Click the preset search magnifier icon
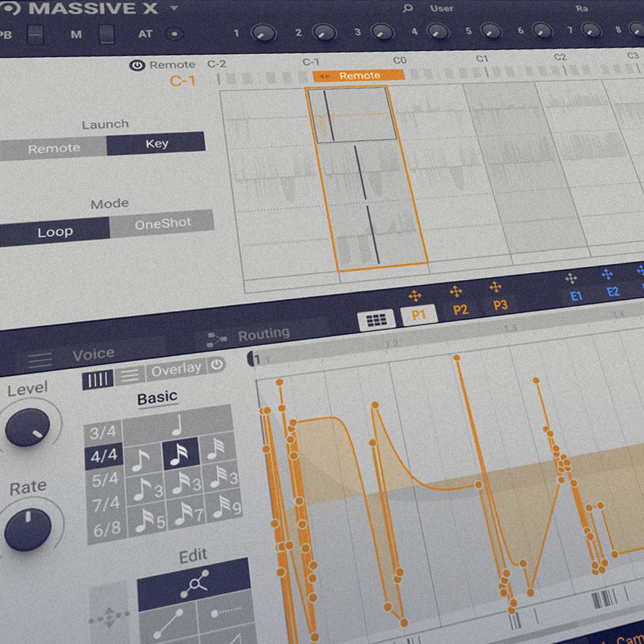The width and height of the screenshot is (644, 644). 408,8
